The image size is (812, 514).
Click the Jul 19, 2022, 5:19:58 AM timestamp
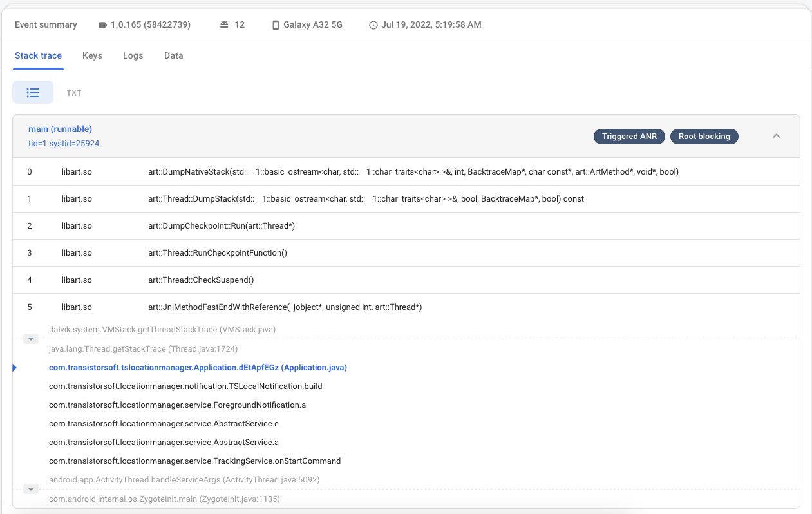pyautogui.click(x=431, y=25)
